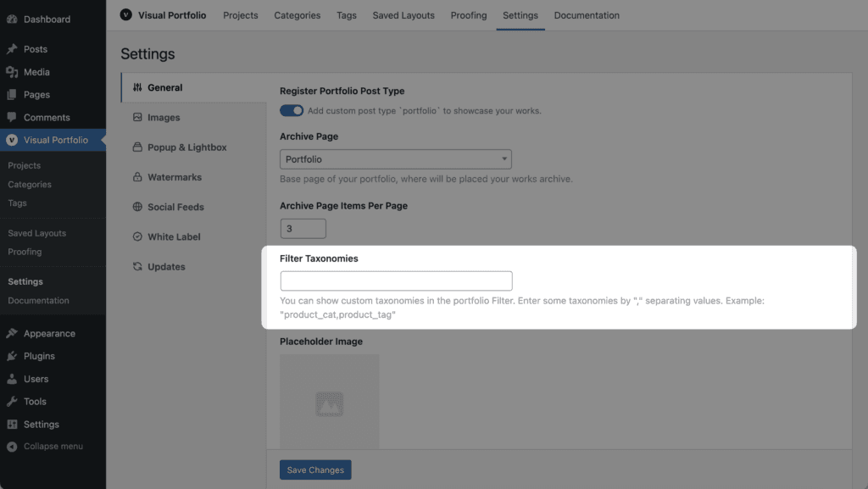Image resolution: width=868 pixels, height=489 pixels.
Task: Open Watermarks lock icon section
Action: [137, 177]
